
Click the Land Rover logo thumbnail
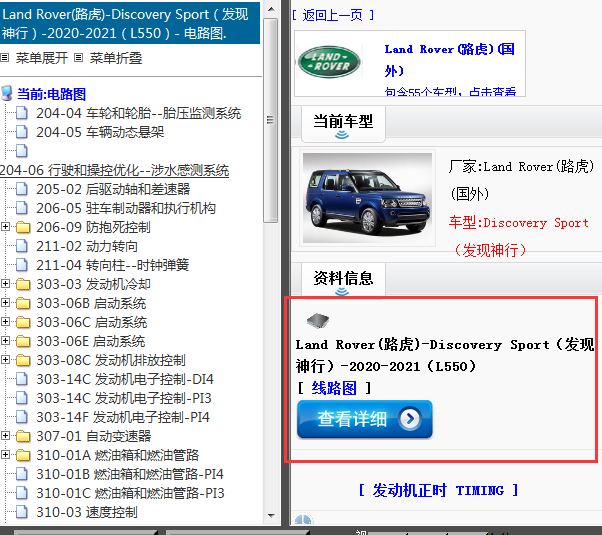pos(329,62)
